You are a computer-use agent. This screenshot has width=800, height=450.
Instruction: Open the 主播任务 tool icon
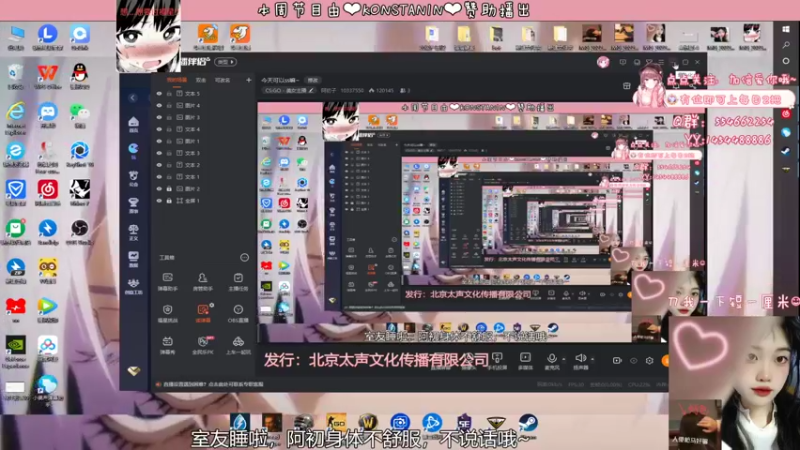point(238,278)
